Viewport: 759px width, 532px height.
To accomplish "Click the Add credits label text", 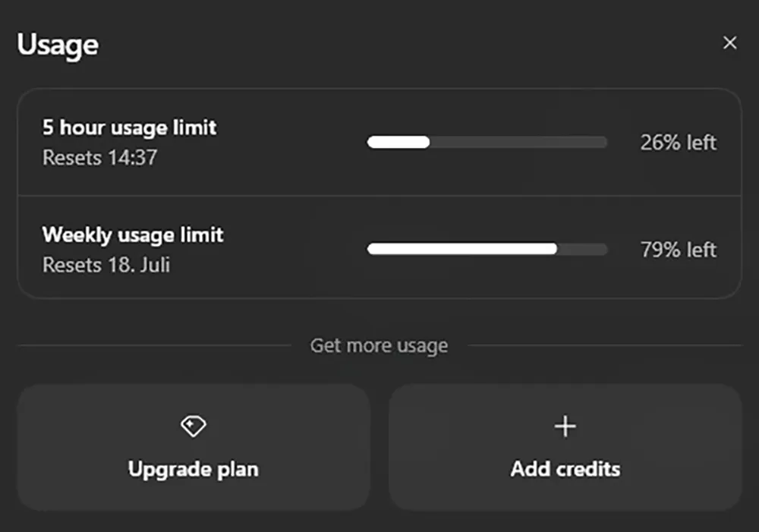I will tap(565, 468).
